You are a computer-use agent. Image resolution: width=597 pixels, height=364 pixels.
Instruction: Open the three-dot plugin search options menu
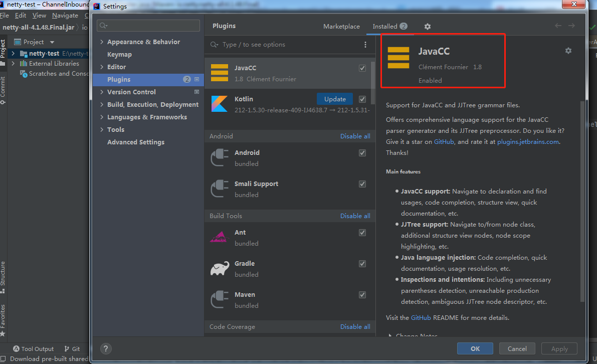tap(365, 45)
